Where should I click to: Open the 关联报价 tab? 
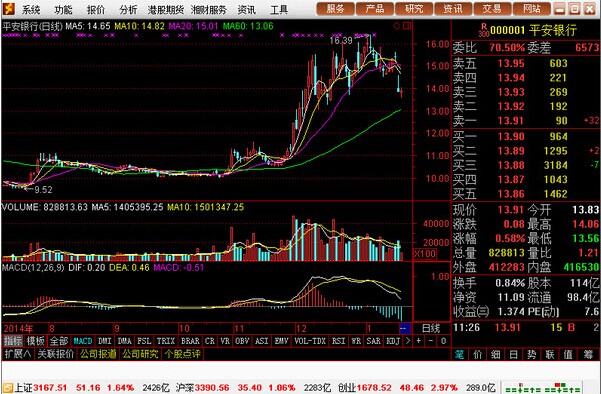pyautogui.click(x=56, y=354)
